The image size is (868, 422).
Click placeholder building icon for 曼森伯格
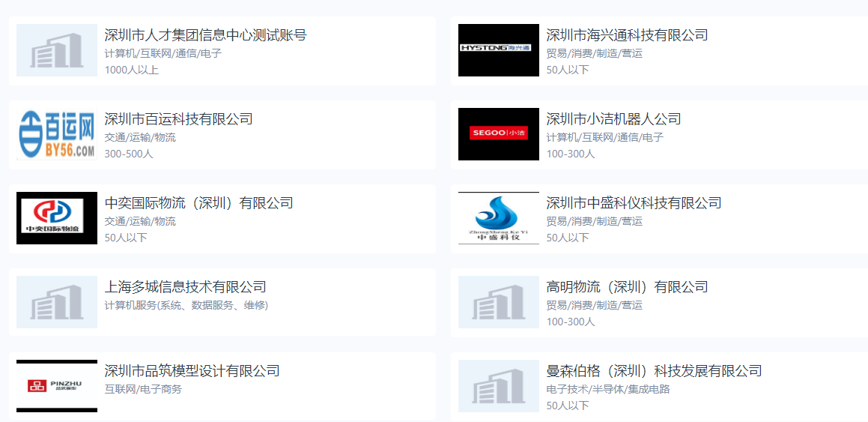pyautogui.click(x=499, y=386)
